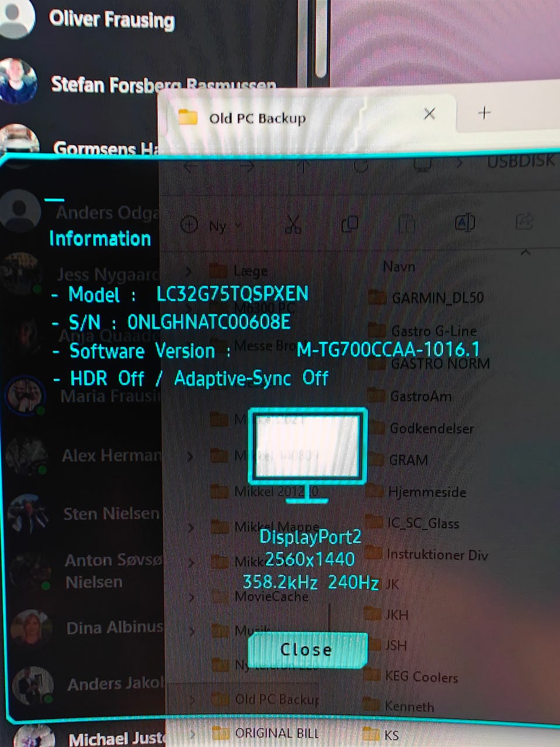Expand the ORIGINAL BILL tree node

coord(192,733)
